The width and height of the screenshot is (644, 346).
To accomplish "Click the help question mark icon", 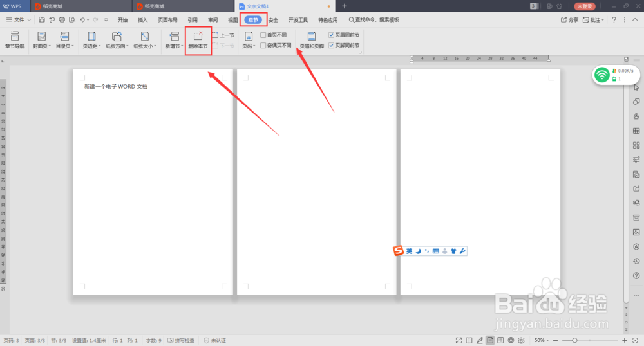I will [x=614, y=20].
